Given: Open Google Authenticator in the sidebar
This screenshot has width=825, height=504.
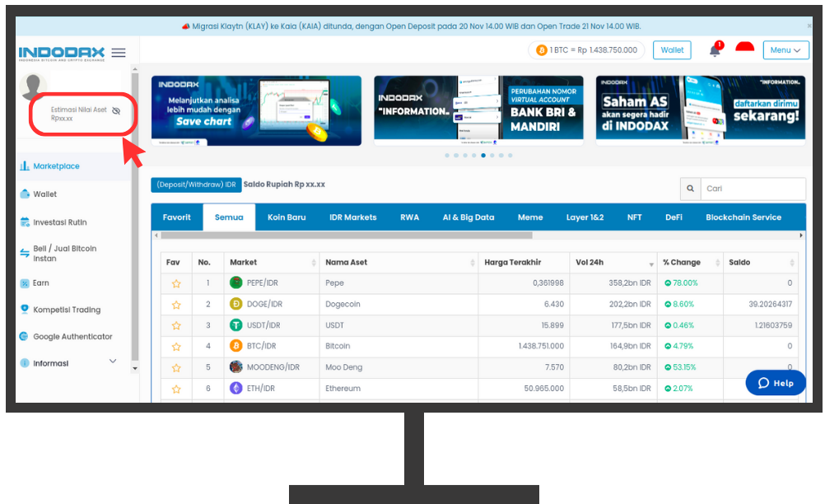Looking at the screenshot, I should pyautogui.click(x=72, y=336).
